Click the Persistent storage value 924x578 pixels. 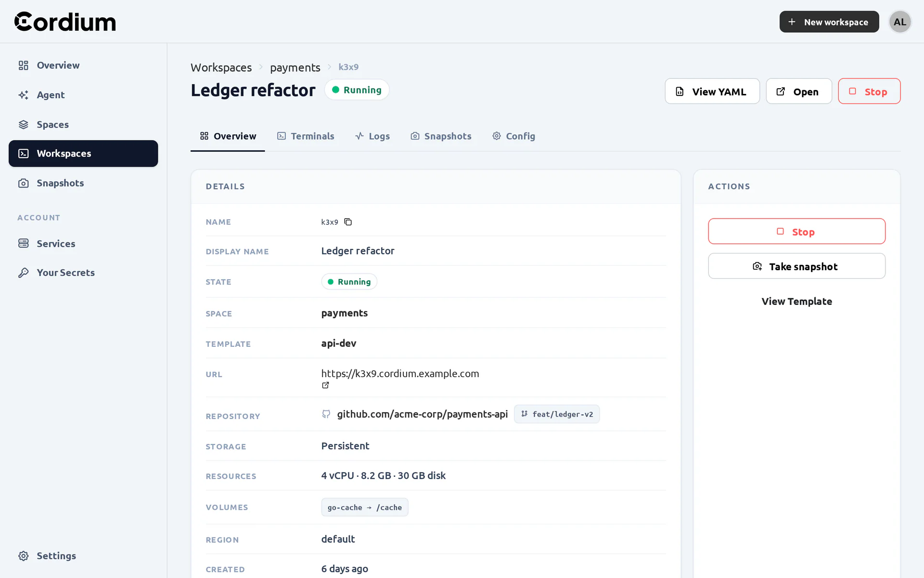coord(345,446)
